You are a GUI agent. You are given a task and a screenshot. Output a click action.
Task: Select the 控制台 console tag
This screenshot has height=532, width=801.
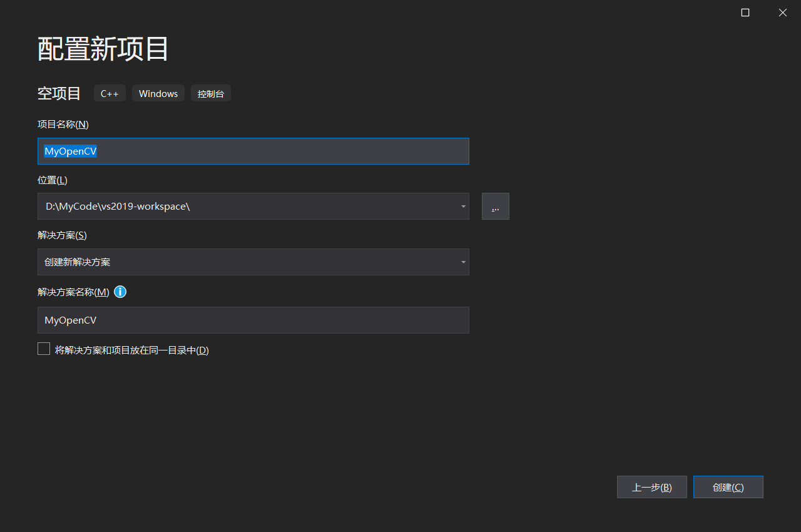pos(211,93)
